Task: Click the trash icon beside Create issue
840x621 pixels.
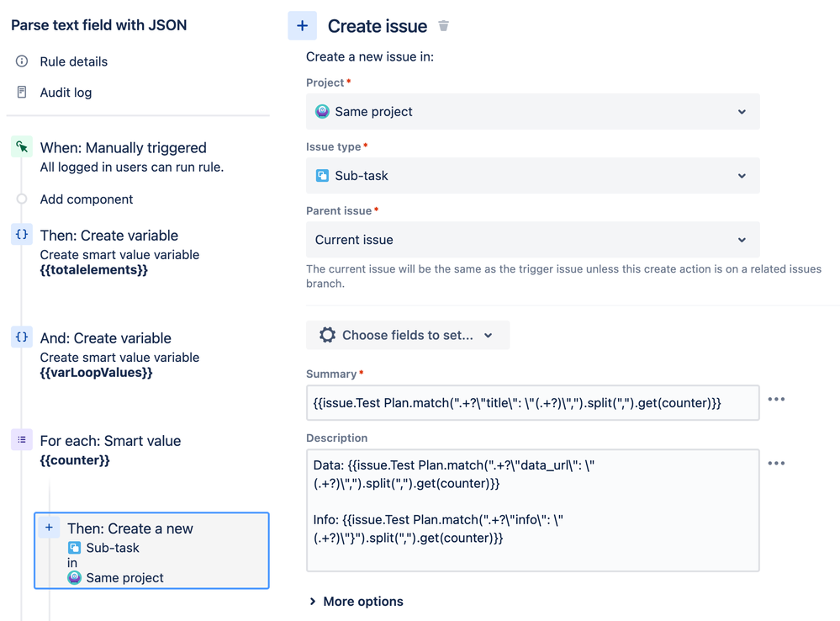Action: [x=444, y=26]
